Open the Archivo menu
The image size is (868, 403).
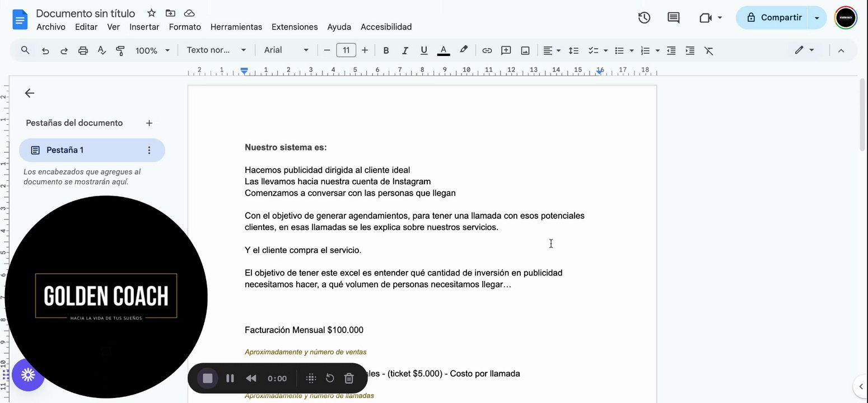pos(51,27)
